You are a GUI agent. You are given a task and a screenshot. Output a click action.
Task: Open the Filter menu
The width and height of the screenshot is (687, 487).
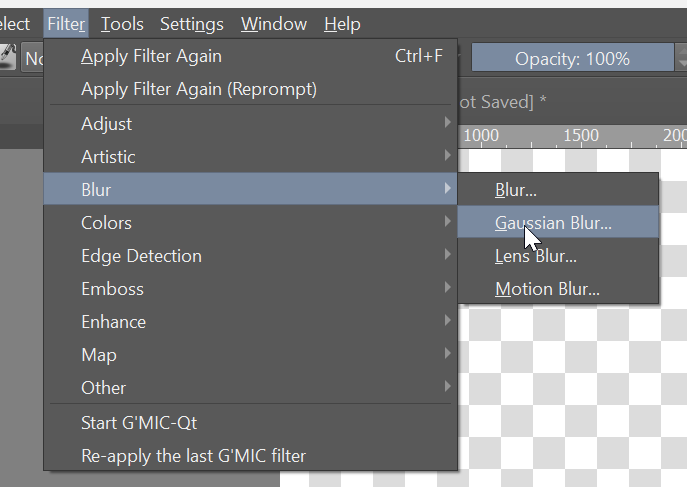[66, 24]
